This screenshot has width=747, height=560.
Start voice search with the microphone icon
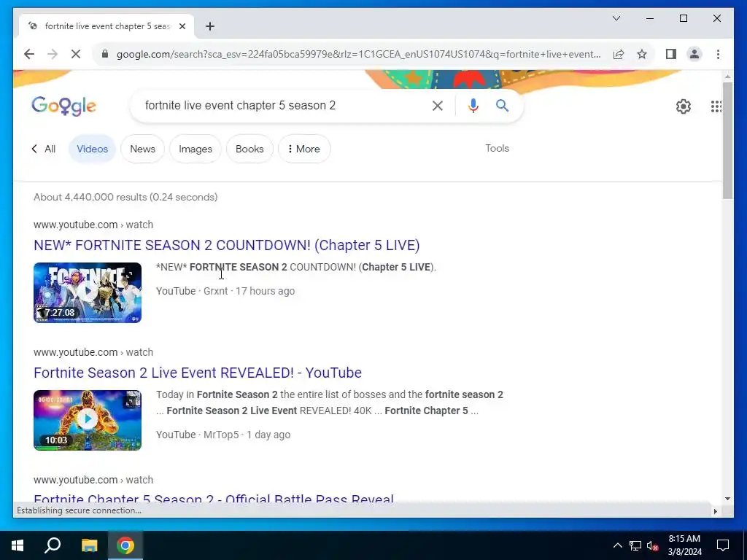tap(473, 106)
